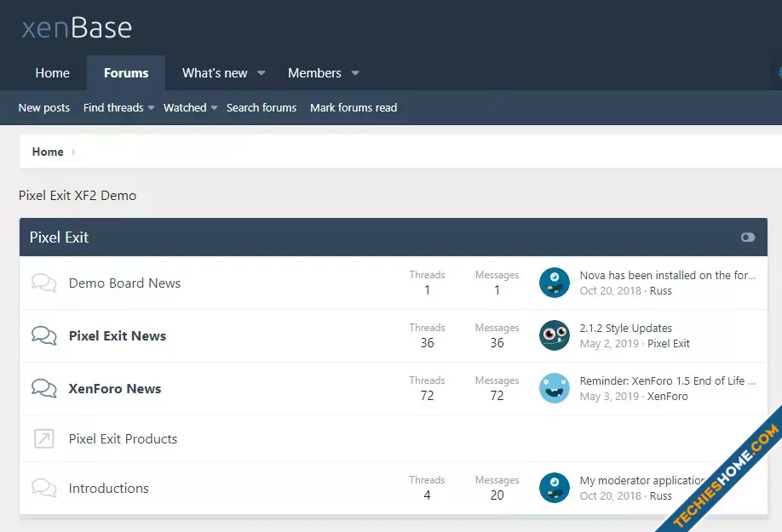Go to the Home tab

[x=52, y=73]
